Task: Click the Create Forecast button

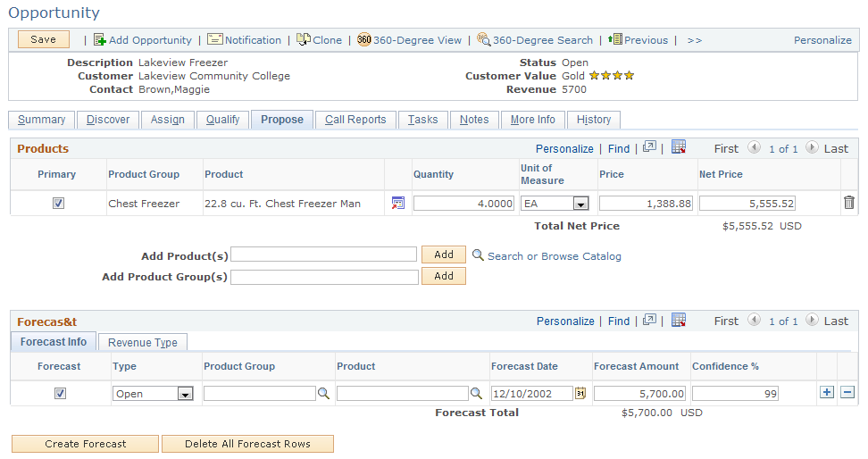Action: (x=85, y=444)
